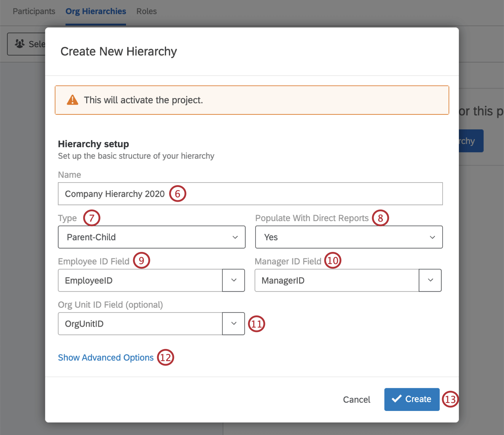Cancel the hierarchy creation

click(356, 399)
